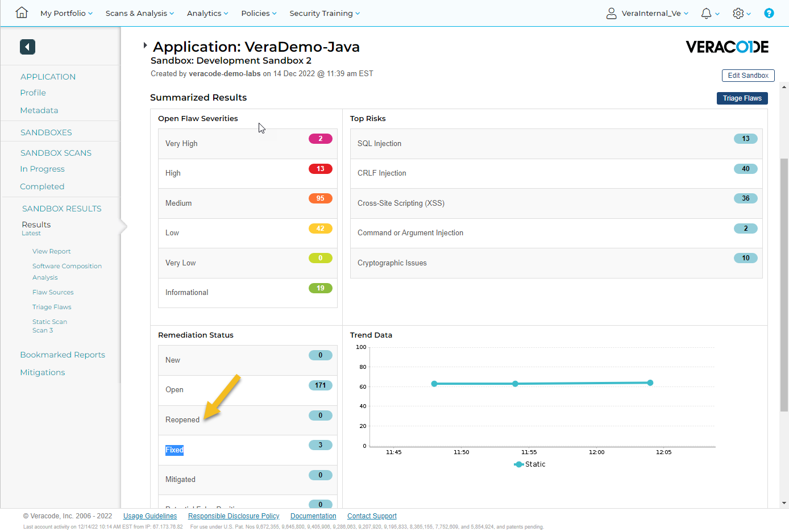Click the first trend data point

pyautogui.click(x=434, y=384)
